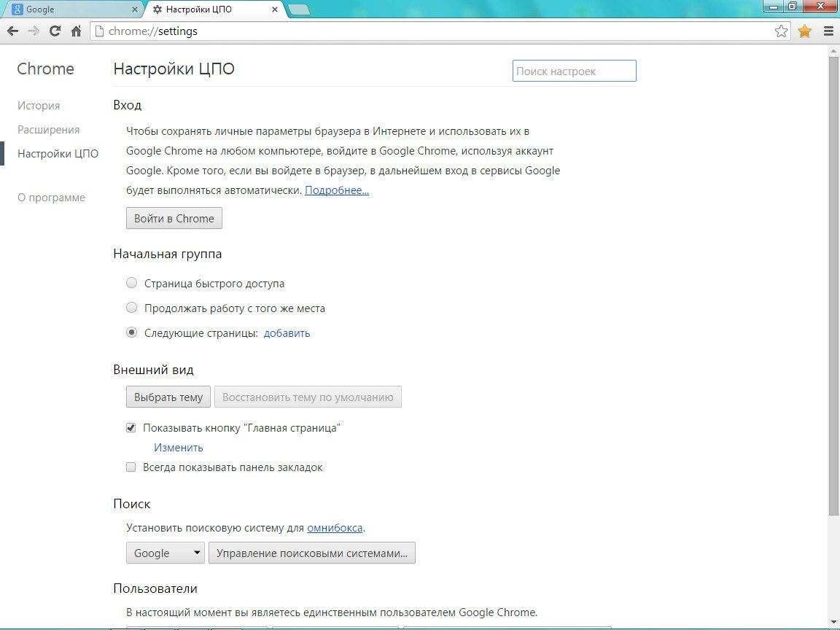Select the Следующие страницы radio option
The image size is (840, 630).
click(131, 332)
